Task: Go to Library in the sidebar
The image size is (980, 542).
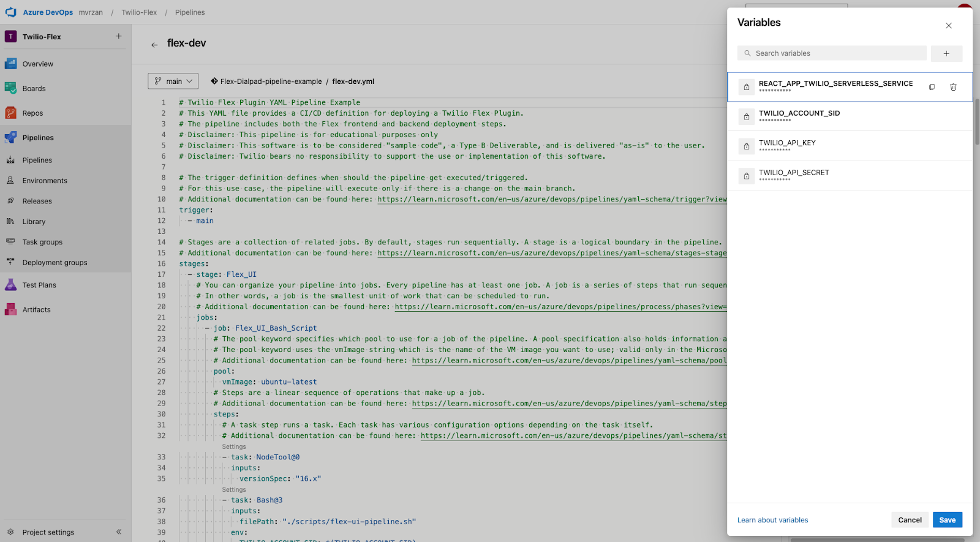Action: [34, 222]
